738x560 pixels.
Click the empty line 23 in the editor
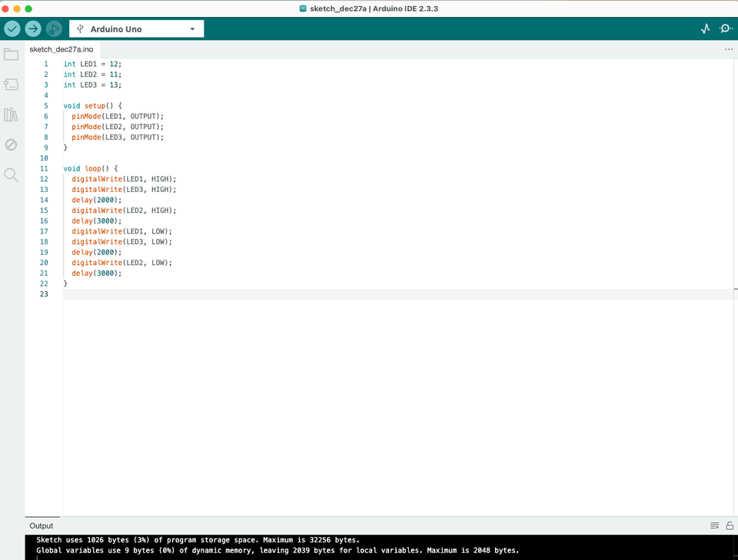(397, 294)
